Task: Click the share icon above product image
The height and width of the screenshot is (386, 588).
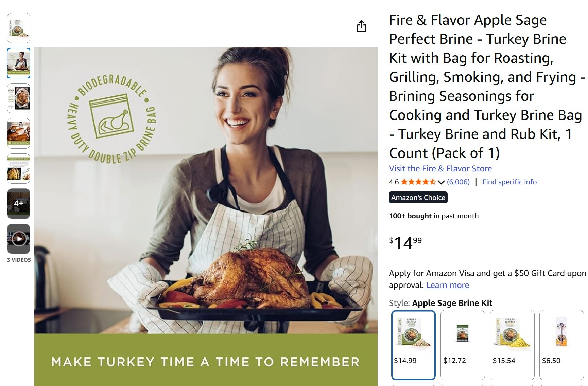Action: coord(361,26)
